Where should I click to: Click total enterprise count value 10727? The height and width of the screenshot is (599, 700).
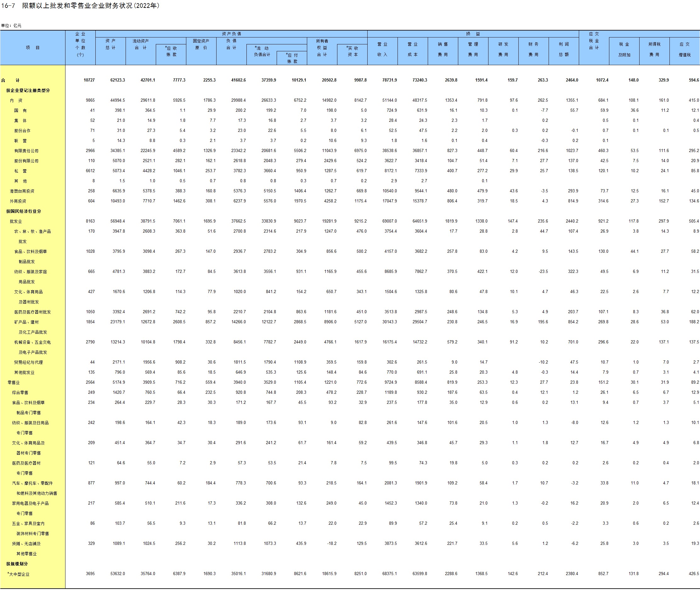click(89, 80)
